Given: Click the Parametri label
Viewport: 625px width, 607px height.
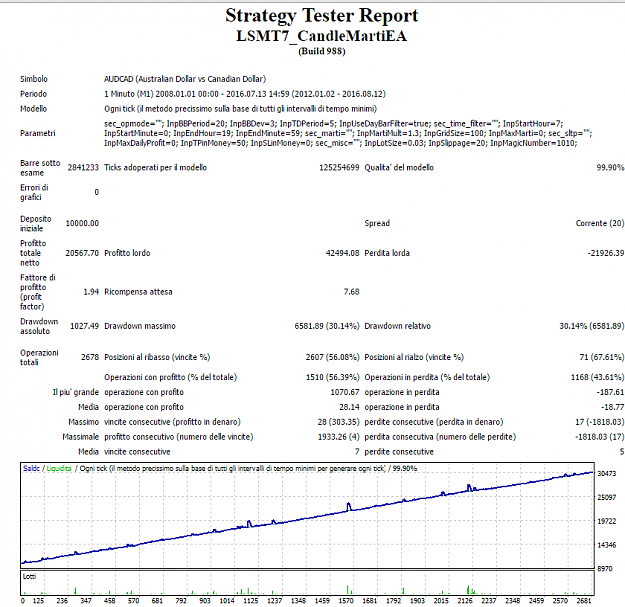Looking at the screenshot, I should (37, 133).
